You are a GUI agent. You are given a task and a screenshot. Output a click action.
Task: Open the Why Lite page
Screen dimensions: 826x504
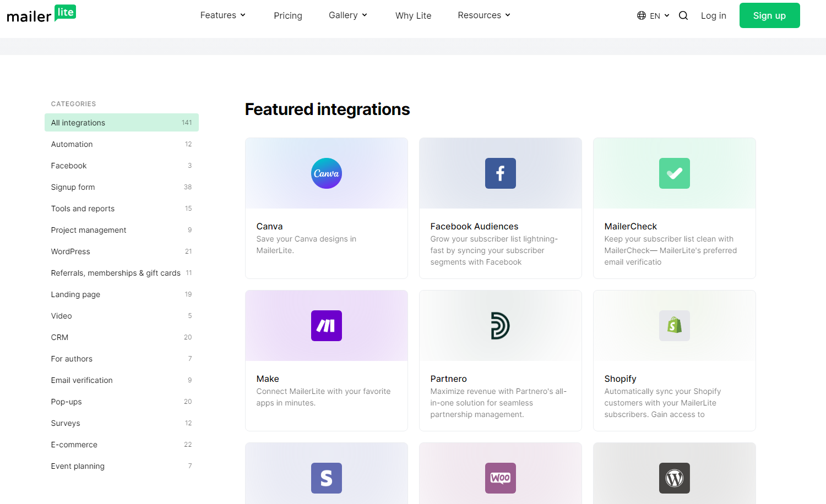tap(414, 15)
